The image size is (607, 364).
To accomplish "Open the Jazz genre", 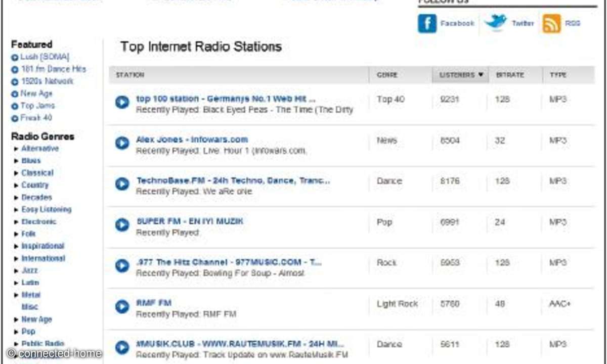I will pyautogui.click(x=30, y=270).
